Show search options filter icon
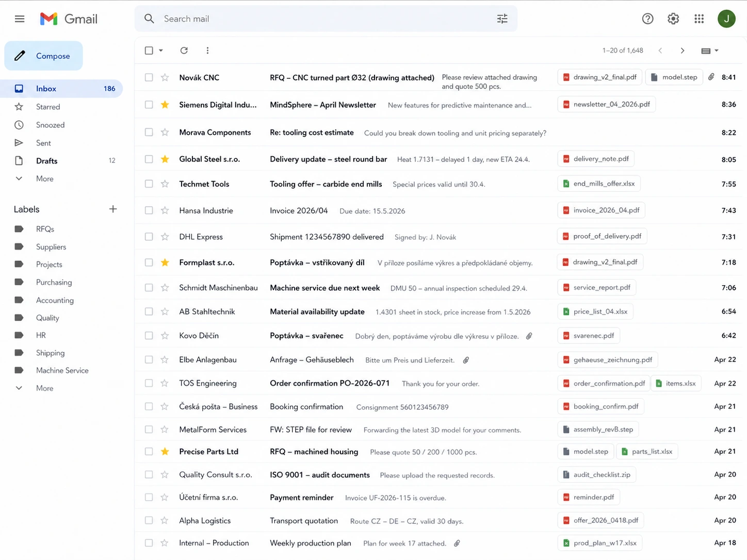The height and width of the screenshot is (560, 747). pyautogui.click(x=502, y=19)
